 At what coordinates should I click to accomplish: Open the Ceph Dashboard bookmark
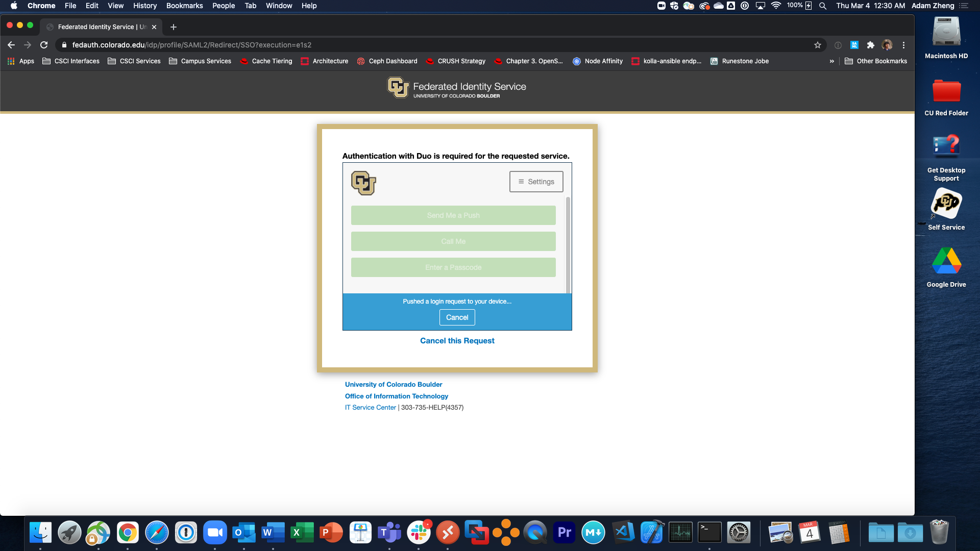click(x=387, y=61)
